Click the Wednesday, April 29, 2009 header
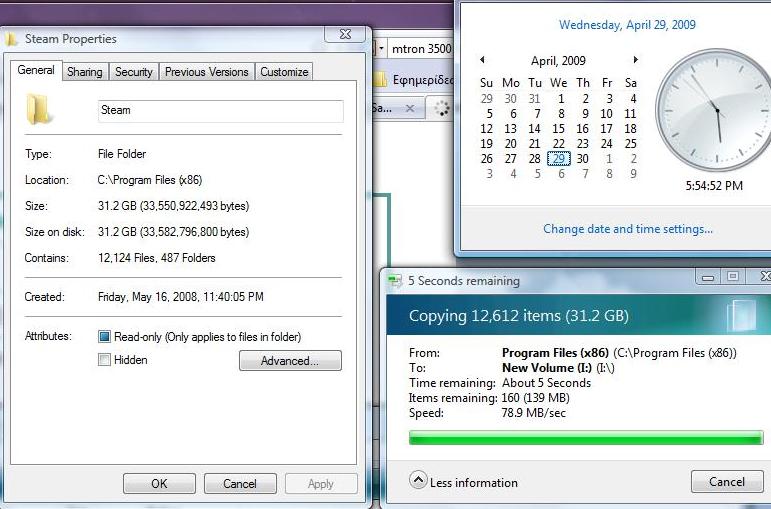 (627, 25)
